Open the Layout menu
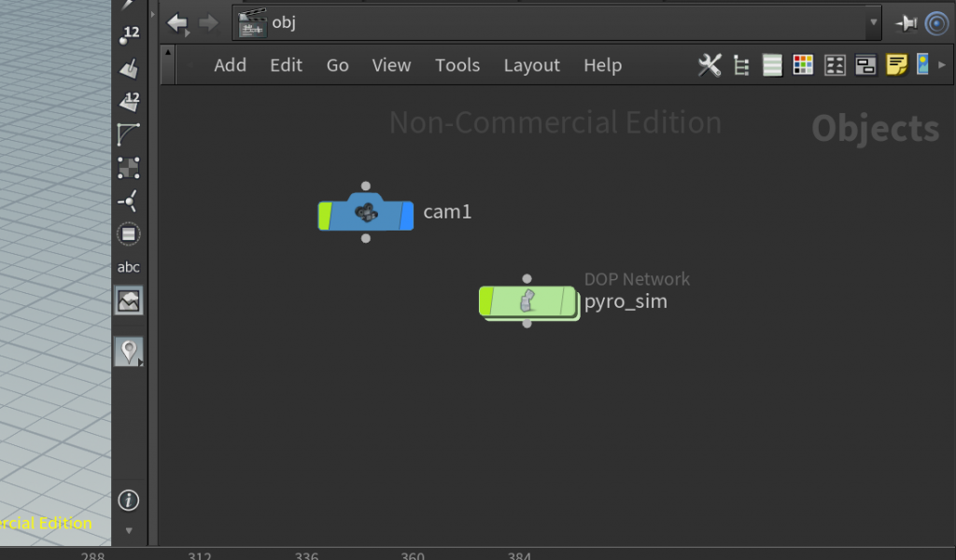The height and width of the screenshot is (560, 956). coord(531,65)
